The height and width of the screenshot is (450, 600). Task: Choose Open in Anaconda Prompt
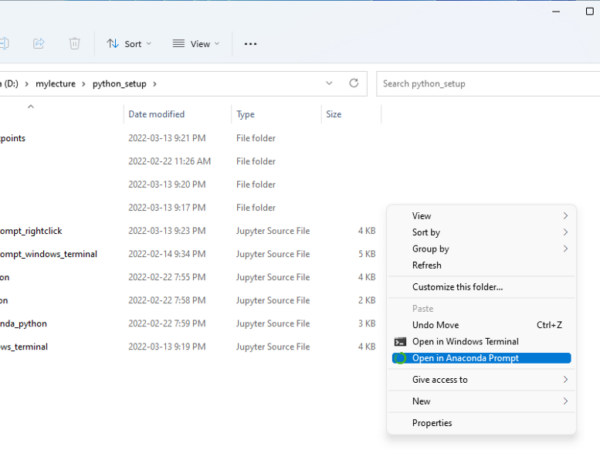point(465,358)
